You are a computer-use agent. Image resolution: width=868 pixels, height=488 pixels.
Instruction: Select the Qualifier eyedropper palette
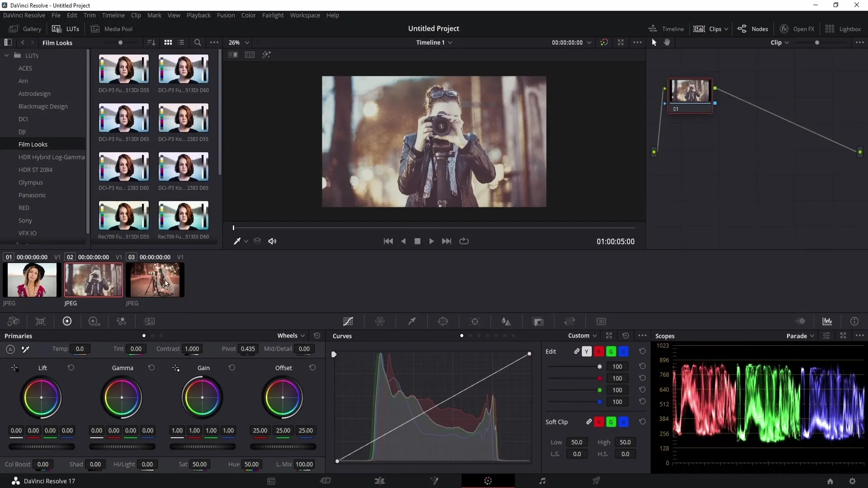(412, 321)
